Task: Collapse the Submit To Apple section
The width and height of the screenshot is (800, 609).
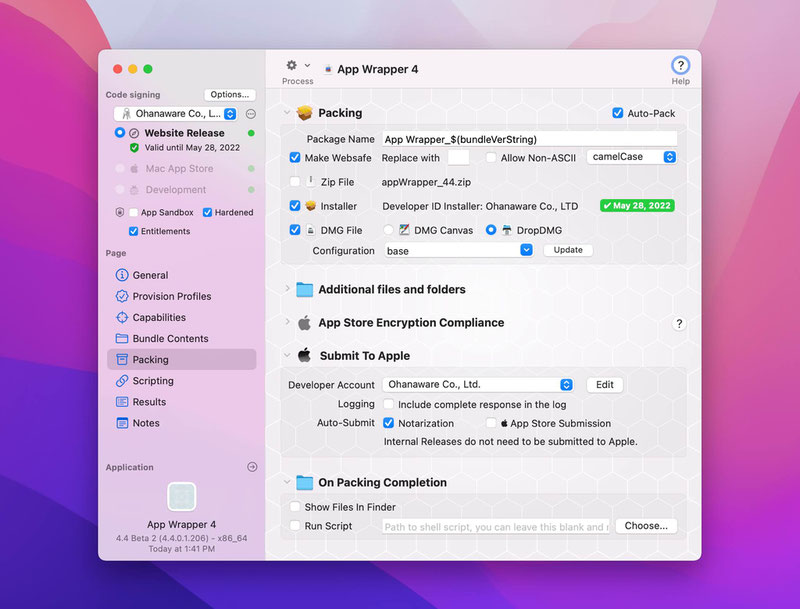Action: tap(287, 355)
